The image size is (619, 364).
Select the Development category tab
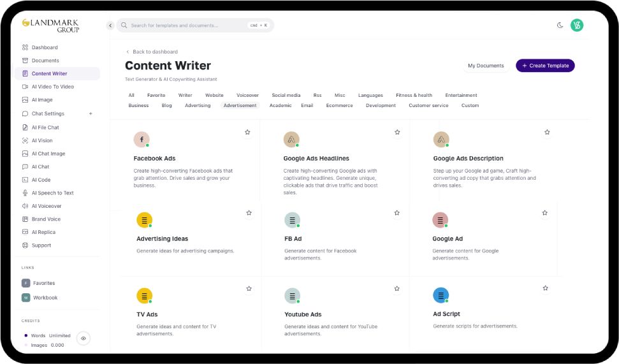click(x=381, y=105)
